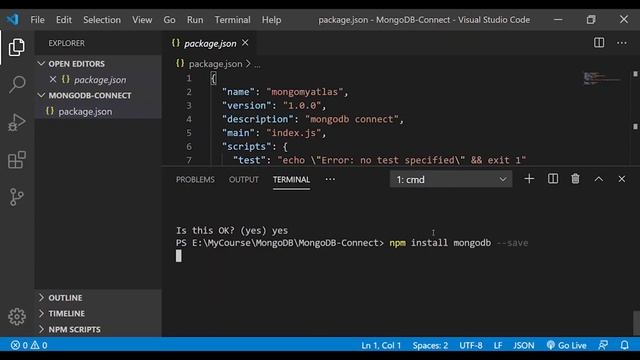Screen dimensions: 640x360
Task: Start Go Live server
Action: coord(566,345)
